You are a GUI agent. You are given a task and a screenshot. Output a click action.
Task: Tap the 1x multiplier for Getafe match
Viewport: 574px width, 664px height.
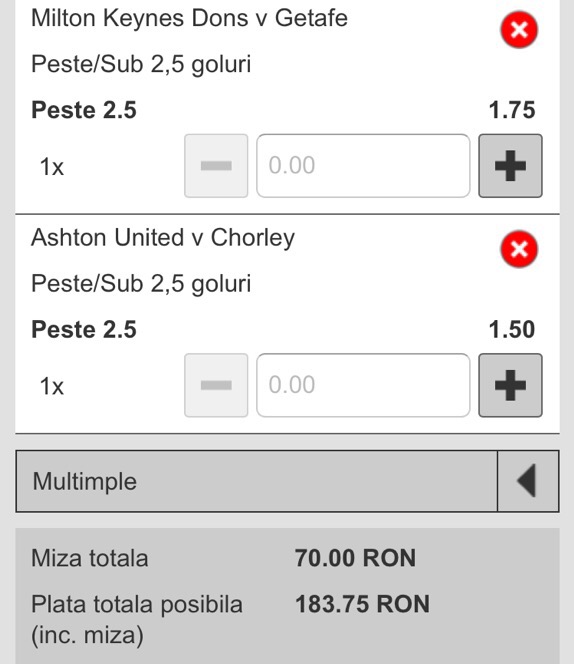tap(52, 166)
